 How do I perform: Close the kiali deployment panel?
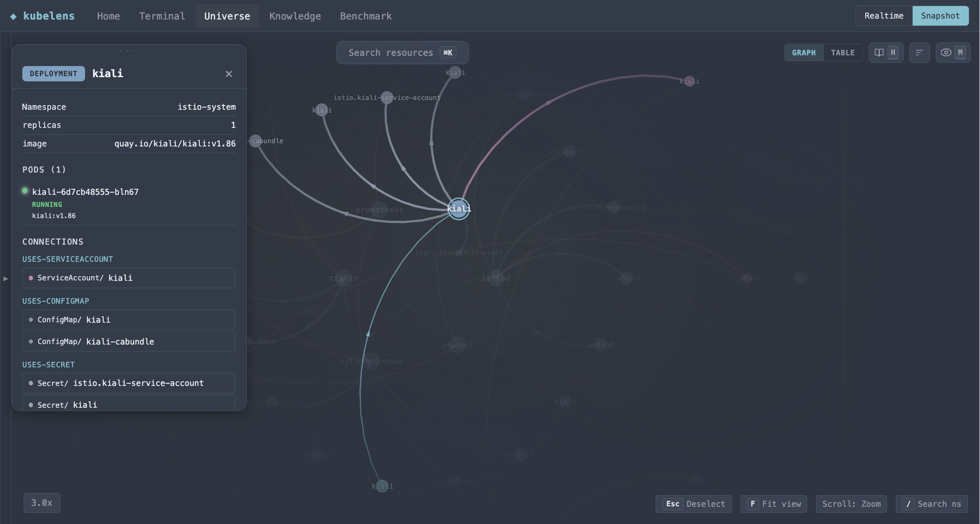(x=229, y=74)
